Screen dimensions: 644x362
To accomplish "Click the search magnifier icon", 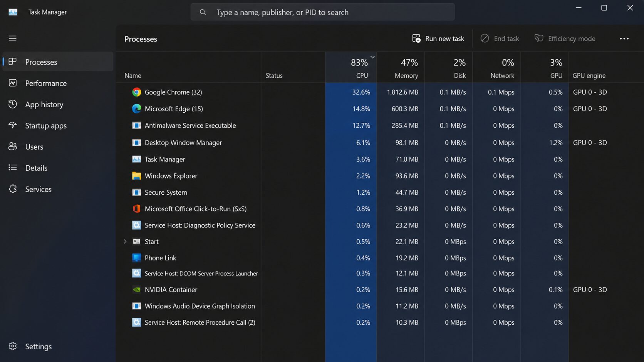I will point(203,12).
